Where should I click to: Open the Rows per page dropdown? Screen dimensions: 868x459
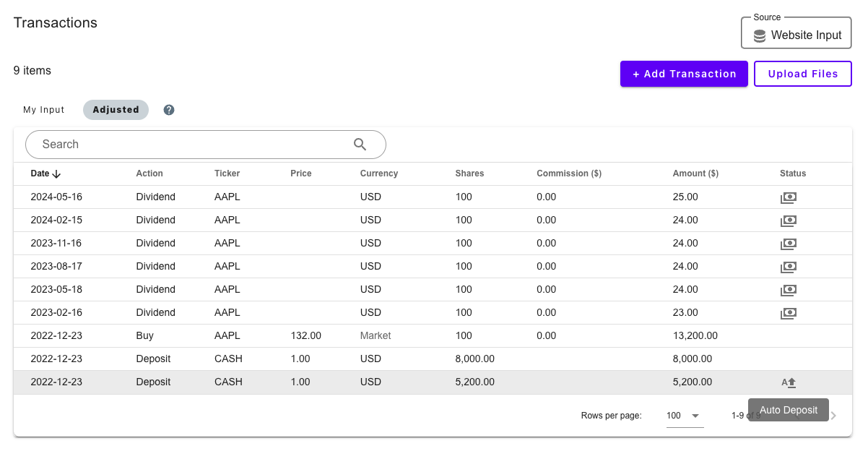684,416
